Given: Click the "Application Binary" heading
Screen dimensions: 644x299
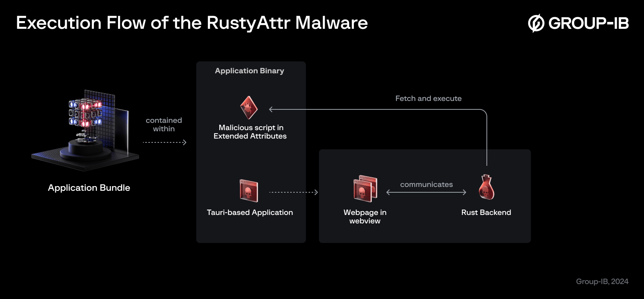Looking at the screenshot, I should coord(250,71).
